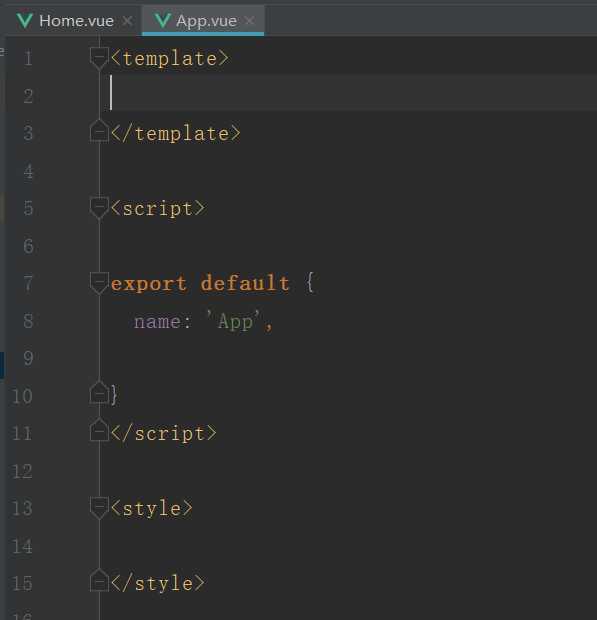Screen dimensions: 597x620
Task: Click the closing </style> tag text
Action: tap(158, 584)
